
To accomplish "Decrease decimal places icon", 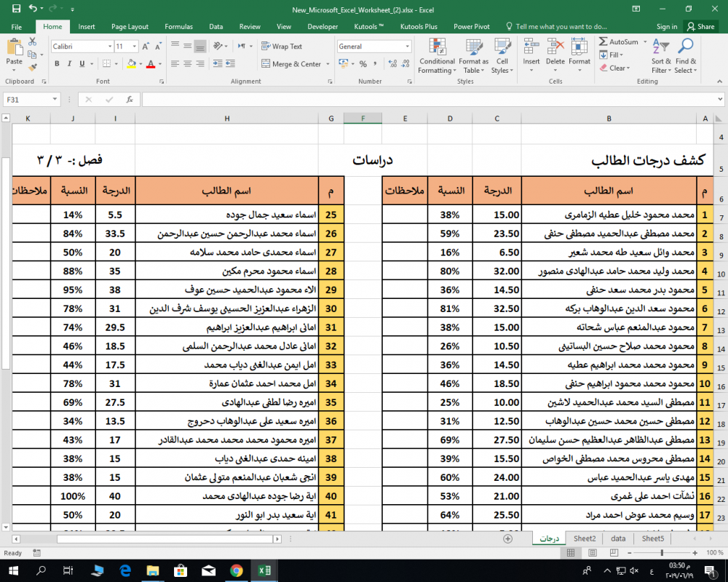I will [405, 63].
